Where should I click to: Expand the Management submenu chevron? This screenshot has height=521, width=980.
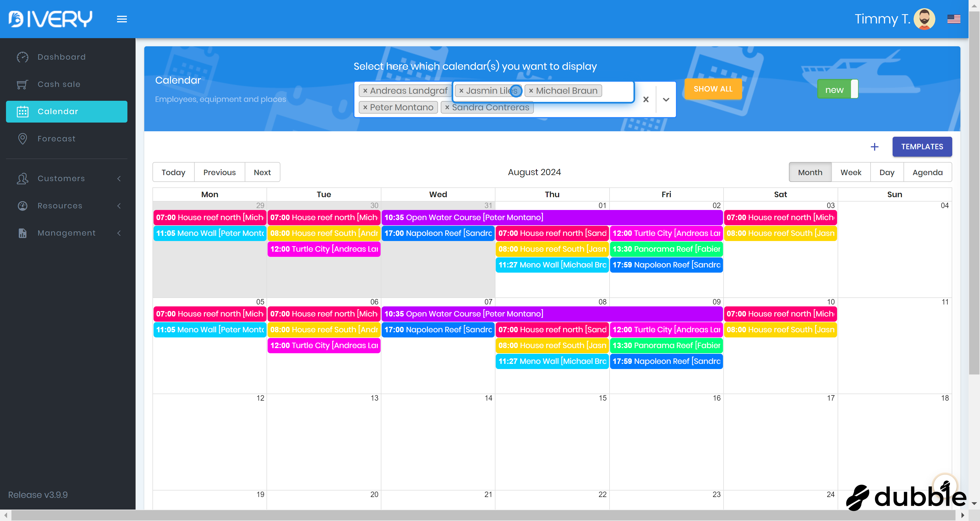click(x=119, y=233)
